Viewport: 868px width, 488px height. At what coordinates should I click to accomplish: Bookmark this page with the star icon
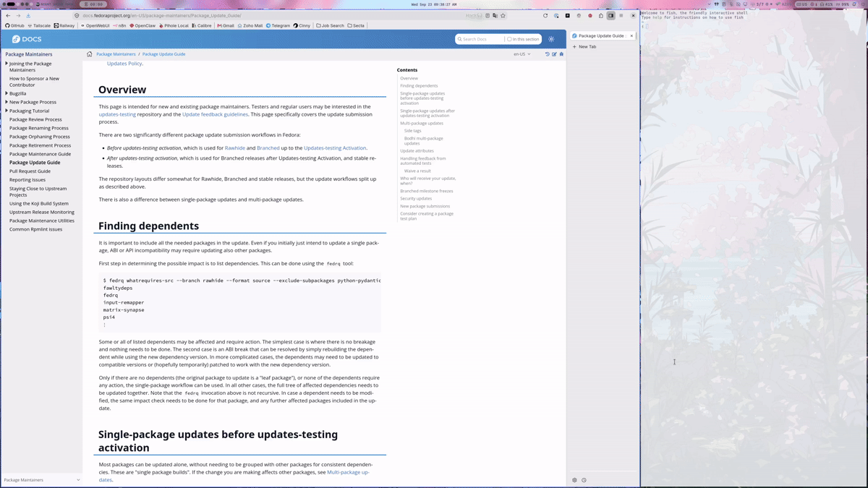click(x=503, y=15)
